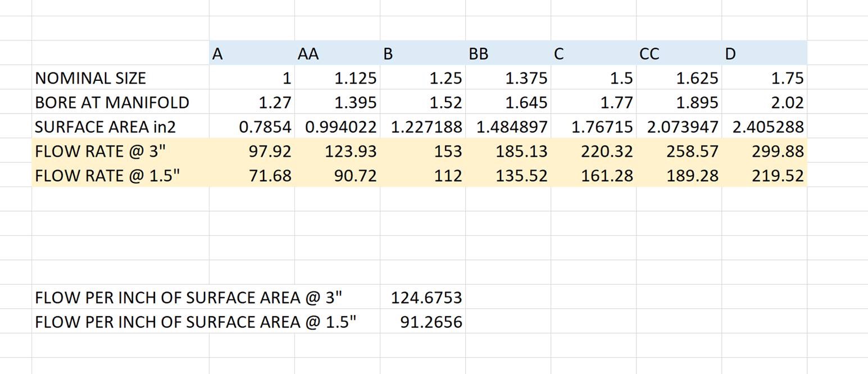Viewport: 868px width, 374px height.
Task: Select the SURFACE AREA in2 label cell
Action: pos(105,127)
